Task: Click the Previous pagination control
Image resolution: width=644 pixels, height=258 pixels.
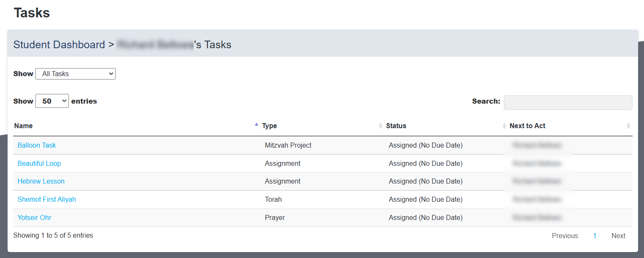Action: click(x=565, y=236)
